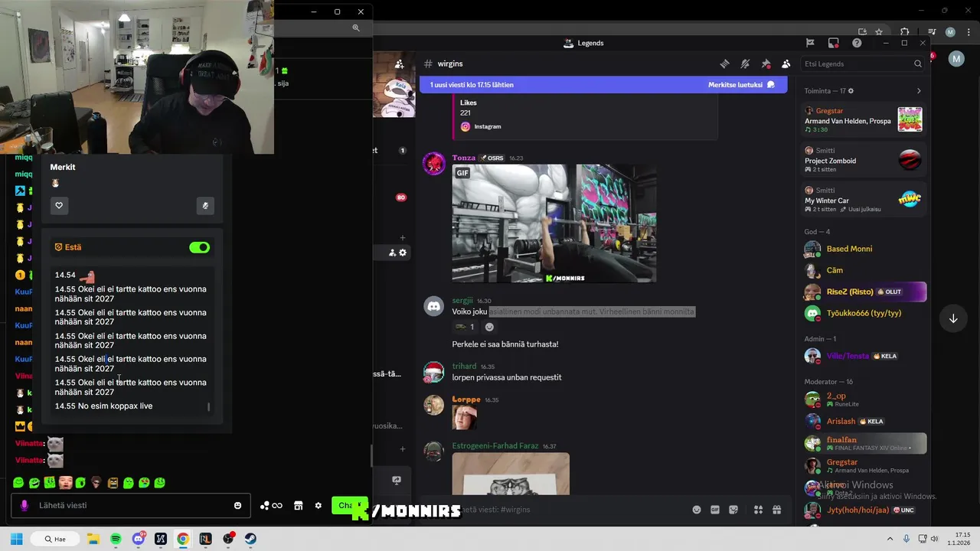Open Kick chat settings gear icon
Screen dimensions: 980x551
318,505
